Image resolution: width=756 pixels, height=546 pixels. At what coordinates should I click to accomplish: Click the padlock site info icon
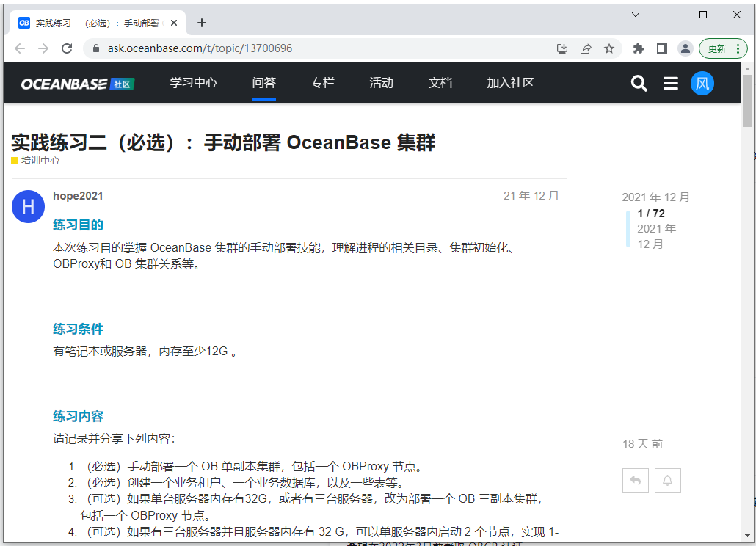96,48
